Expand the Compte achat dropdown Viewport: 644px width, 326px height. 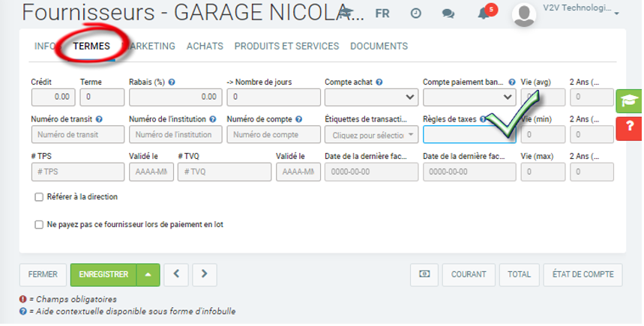[371, 97]
